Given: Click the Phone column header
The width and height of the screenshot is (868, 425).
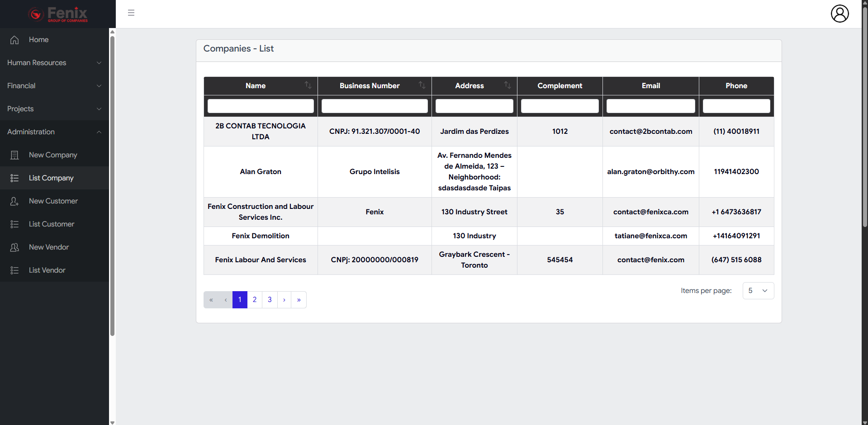Looking at the screenshot, I should (736, 86).
